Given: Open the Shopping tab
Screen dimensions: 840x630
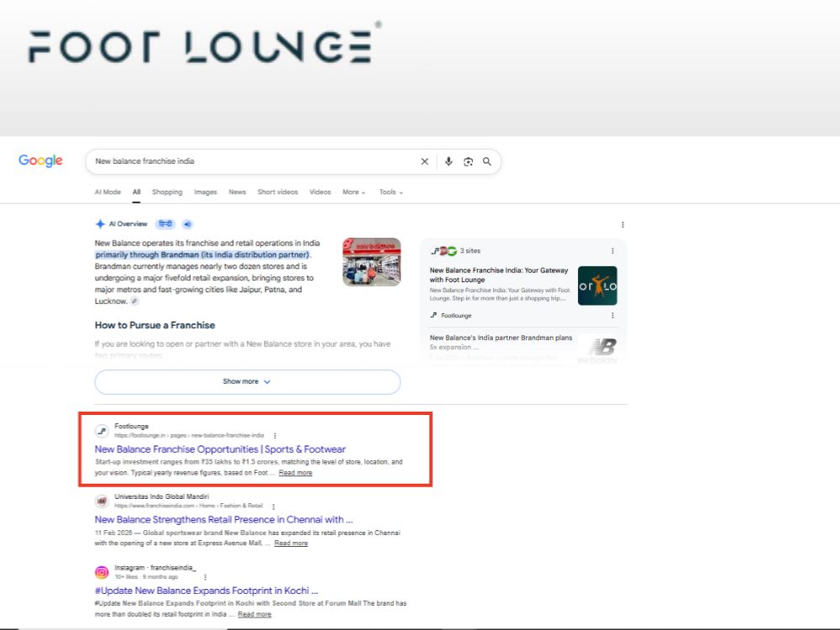Looking at the screenshot, I should click(167, 192).
